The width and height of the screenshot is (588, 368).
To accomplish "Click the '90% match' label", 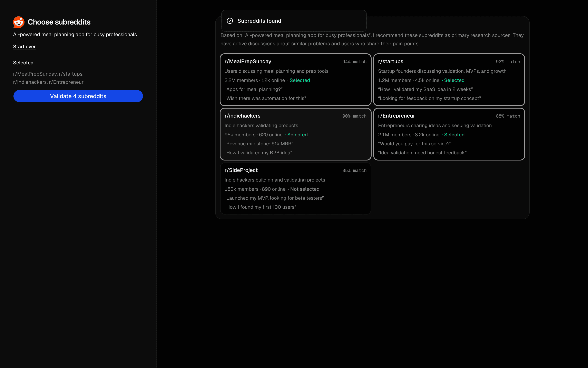I will click(x=354, y=116).
